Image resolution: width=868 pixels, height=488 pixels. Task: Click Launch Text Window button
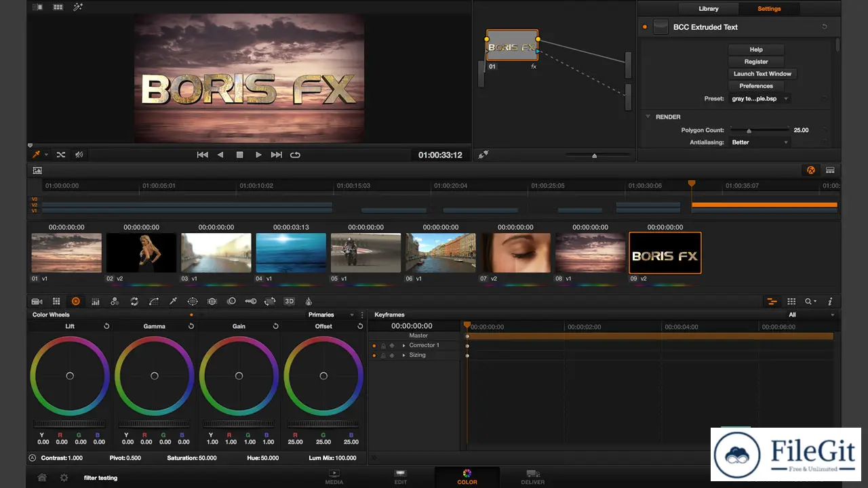(762, 74)
